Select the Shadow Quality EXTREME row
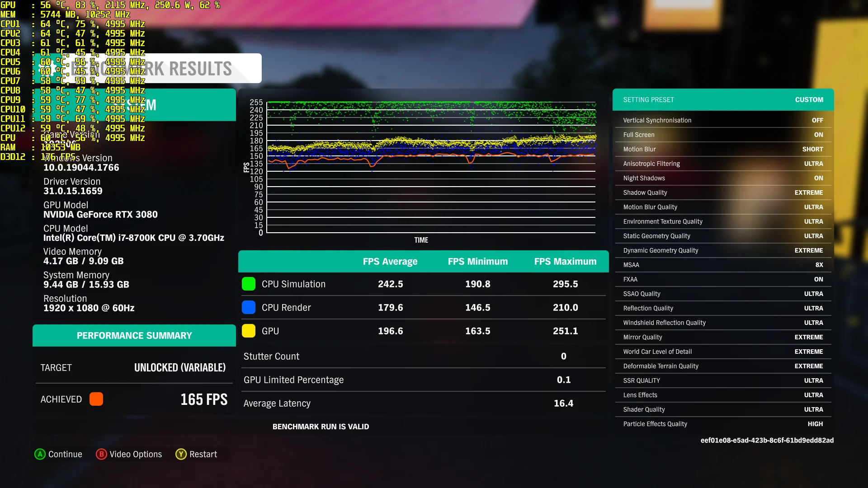This screenshot has width=868, height=488. pos(723,192)
